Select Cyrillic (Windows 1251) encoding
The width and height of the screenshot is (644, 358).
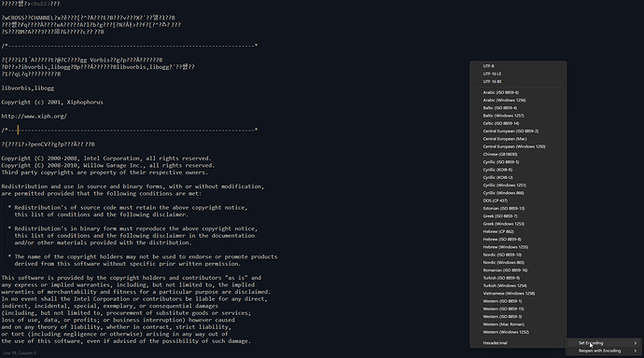(x=518, y=186)
